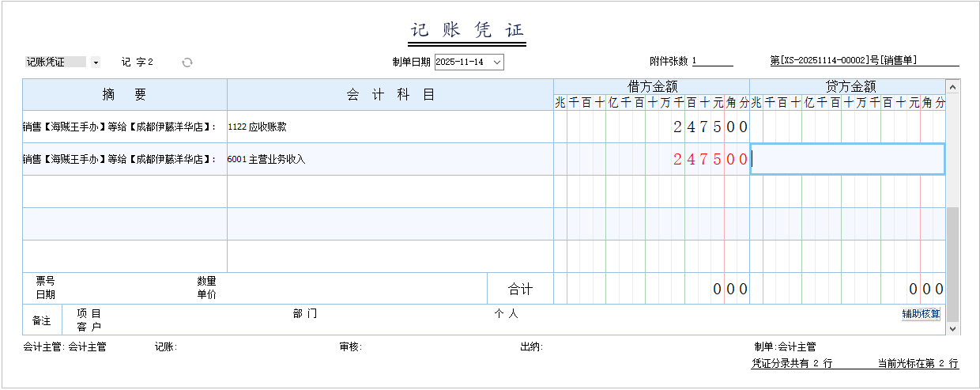The height and width of the screenshot is (390, 980).
Task: Click the refresh icon beside 记字2
Action: [x=187, y=62]
